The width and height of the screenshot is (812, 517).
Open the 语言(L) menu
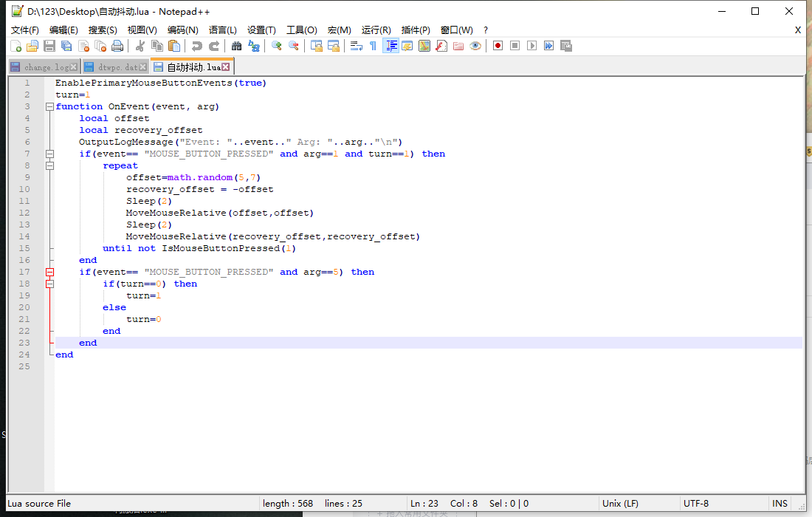(223, 30)
